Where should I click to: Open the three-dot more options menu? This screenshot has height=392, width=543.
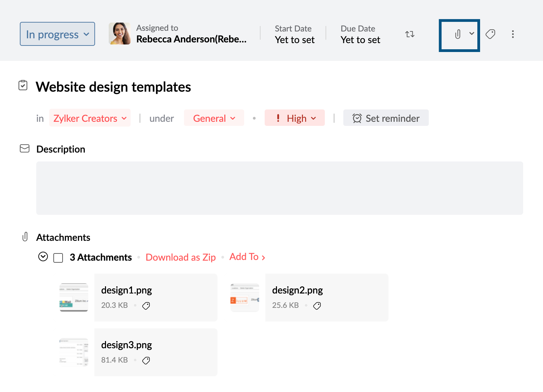click(x=513, y=34)
